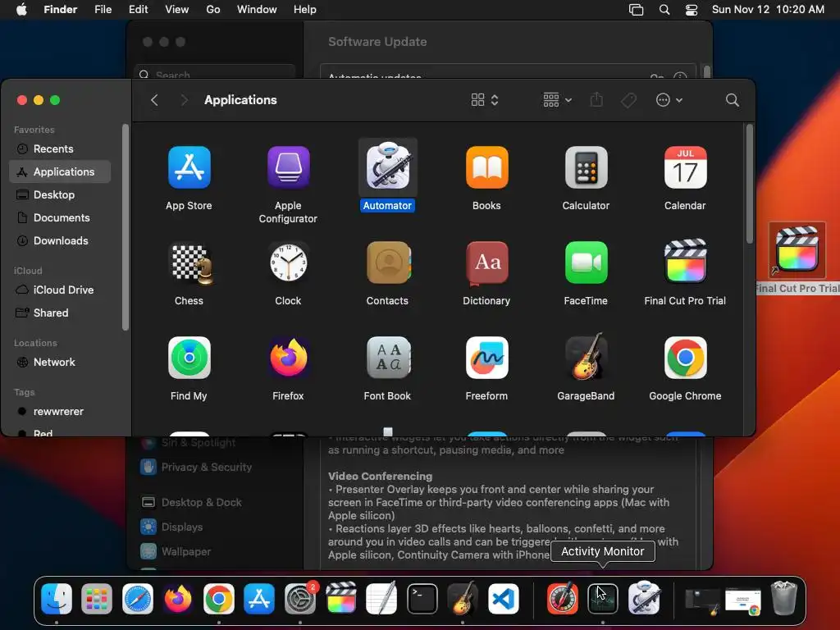The width and height of the screenshot is (840, 630).
Task: Open the Finder menu
Action: (x=61, y=10)
